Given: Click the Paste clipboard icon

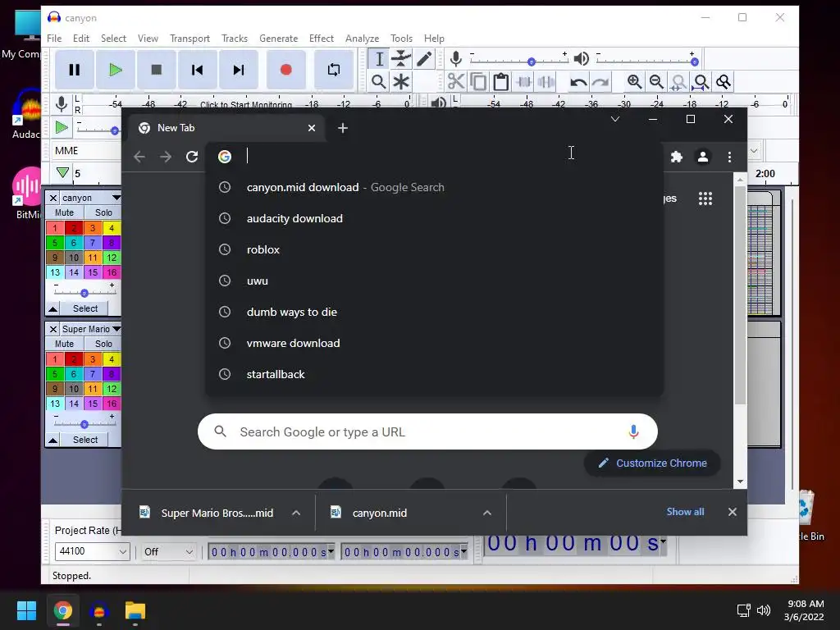Looking at the screenshot, I should point(501,81).
